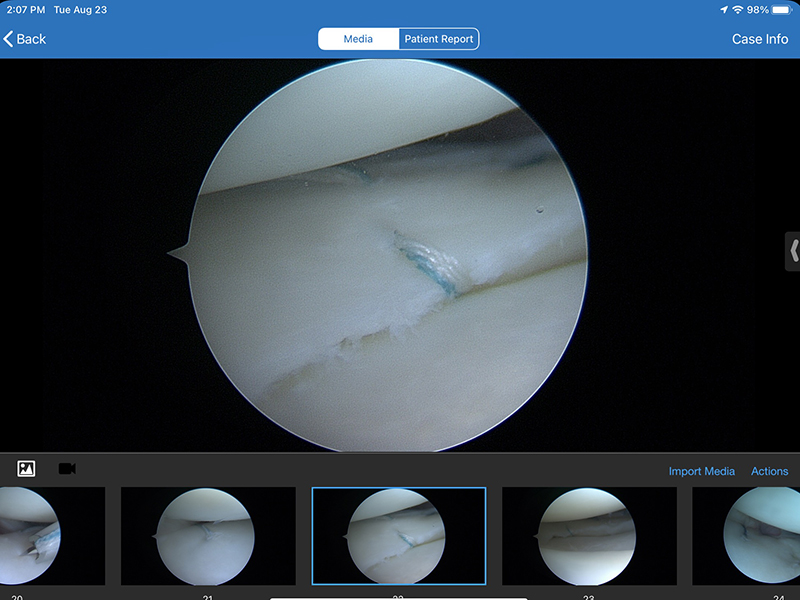The image size is (800, 600).
Task: Tap the main arthroscopy image
Action: 388,255
